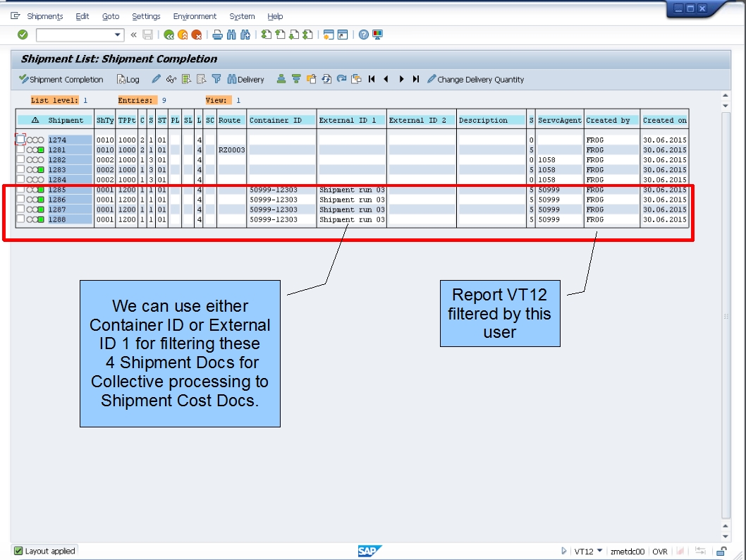Tick the checkbox for shipment 1282
Viewport: 746px width, 560px height.
(20, 159)
